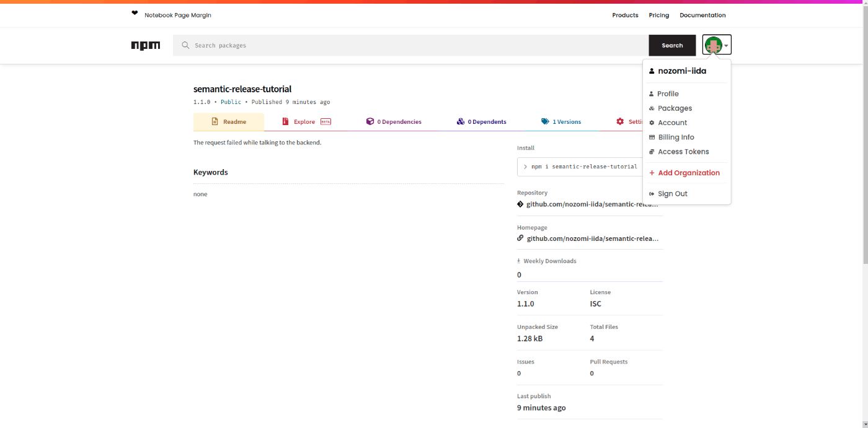The height and width of the screenshot is (428, 868).
Task: Open the Products link
Action: coord(625,15)
